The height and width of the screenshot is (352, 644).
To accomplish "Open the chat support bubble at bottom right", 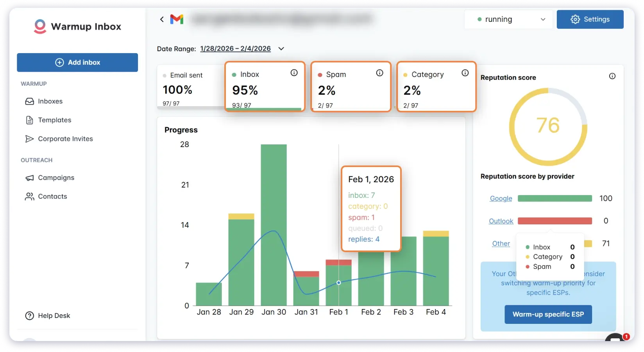I will coord(614,340).
